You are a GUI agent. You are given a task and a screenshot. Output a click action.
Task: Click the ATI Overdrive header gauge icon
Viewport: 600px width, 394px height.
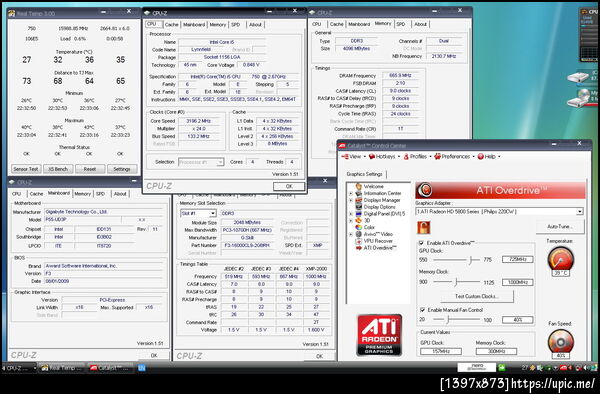coord(424,190)
